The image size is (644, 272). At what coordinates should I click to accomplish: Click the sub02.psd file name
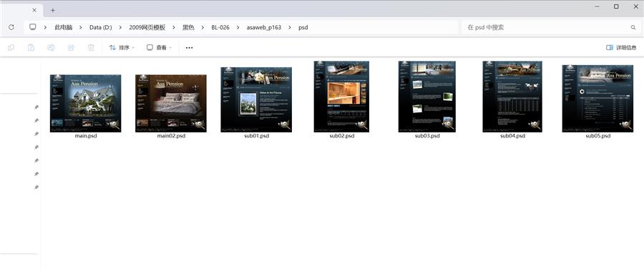tap(342, 135)
